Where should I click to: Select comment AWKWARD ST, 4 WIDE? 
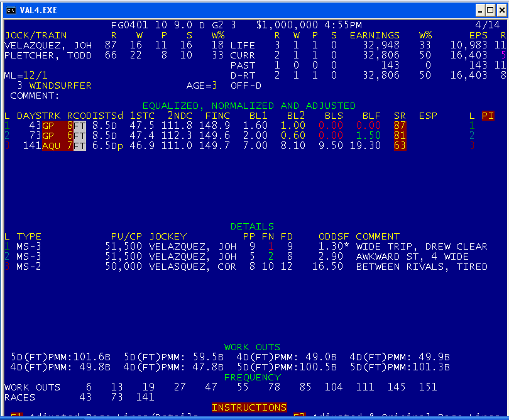pyautogui.click(x=412, y=257)
